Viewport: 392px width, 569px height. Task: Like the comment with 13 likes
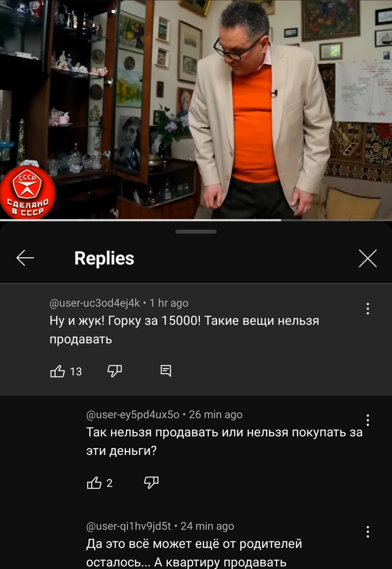(57, 371)
